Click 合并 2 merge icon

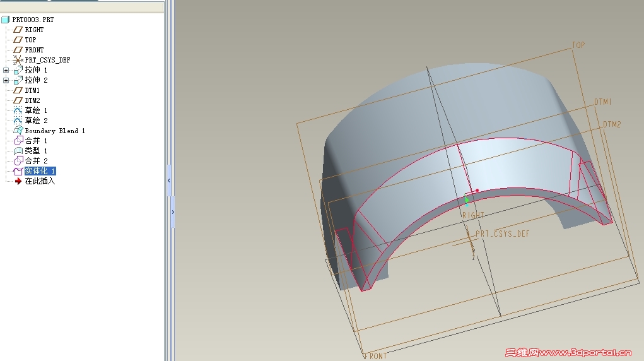pyautogui.click(x=18, y=161)
